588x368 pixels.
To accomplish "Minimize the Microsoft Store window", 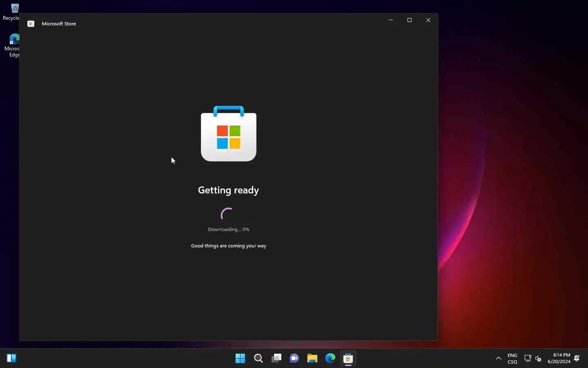I will pyautogui.click(x=391, y=20).
